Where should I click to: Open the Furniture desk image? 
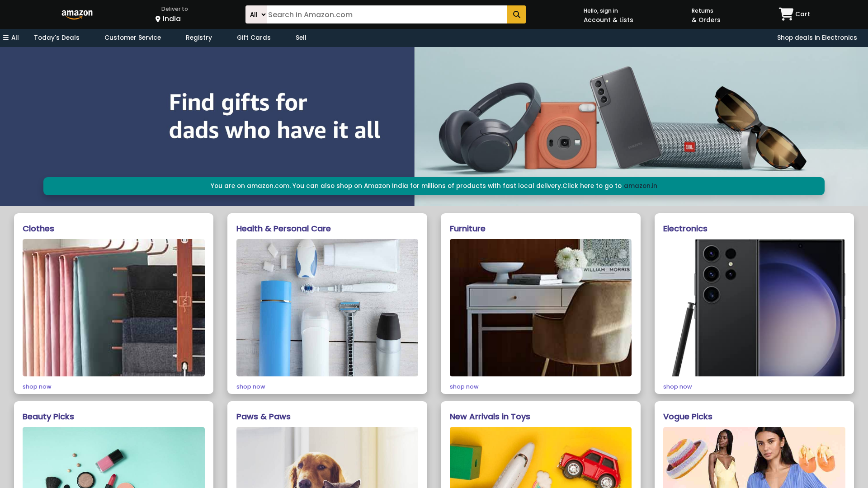(x=541, y=308)
